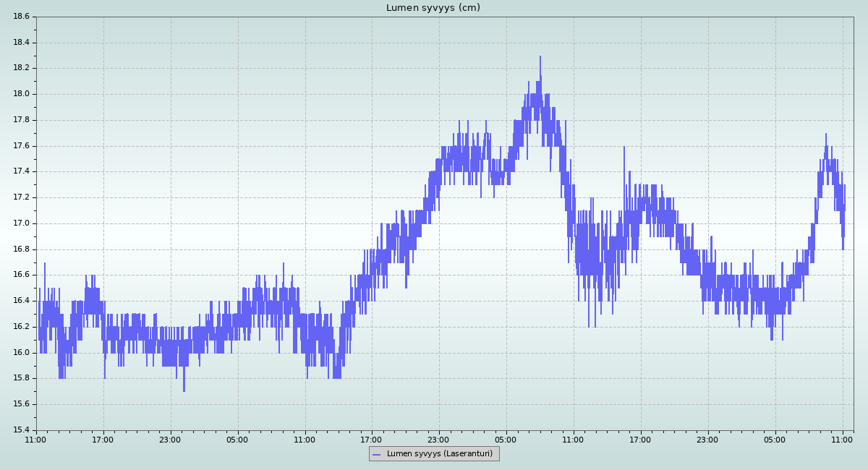868x470 pixels.
Task: Select the first 23:00 x-axis label
Action: coord(170,439)
